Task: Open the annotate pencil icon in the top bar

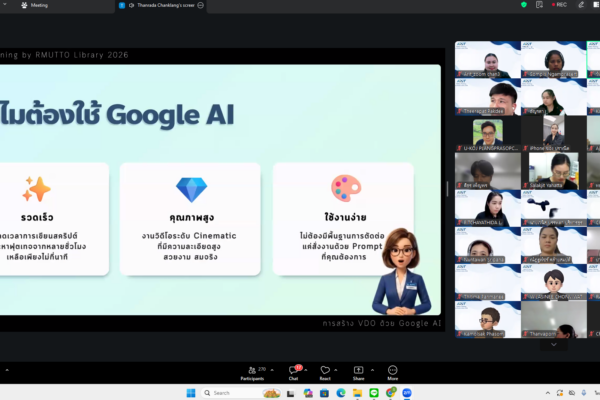Action: pyautogui.click(x=581, y=5)
